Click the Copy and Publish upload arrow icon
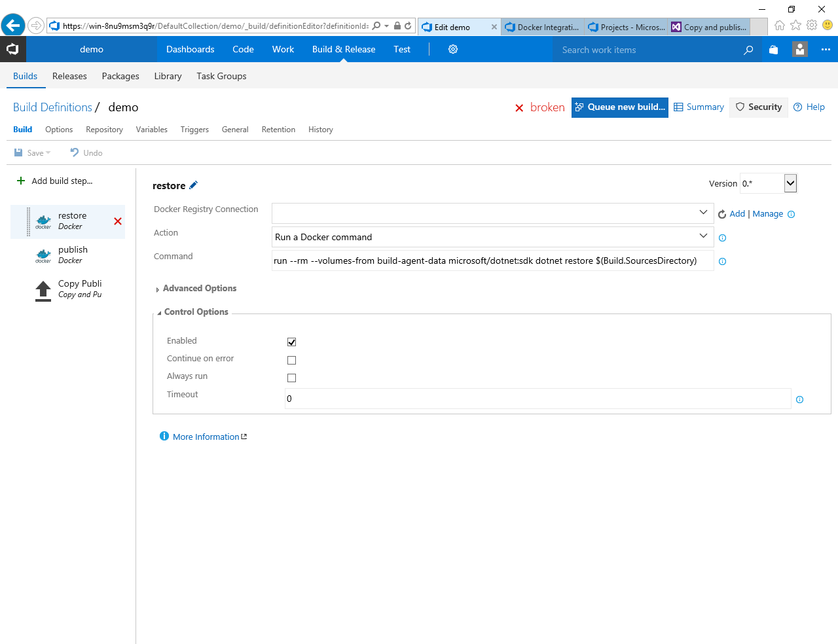 coord(43,291)
